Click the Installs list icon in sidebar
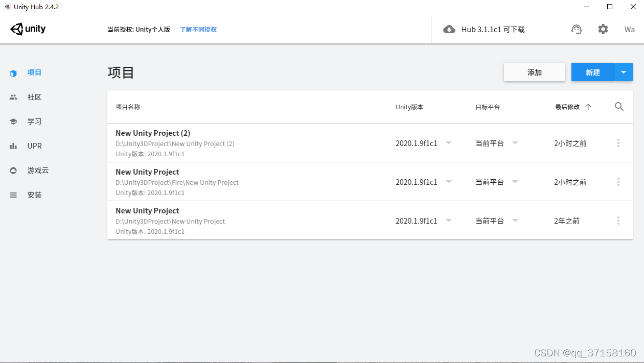This screenshot has width=644, height=363. pos(13,195)
